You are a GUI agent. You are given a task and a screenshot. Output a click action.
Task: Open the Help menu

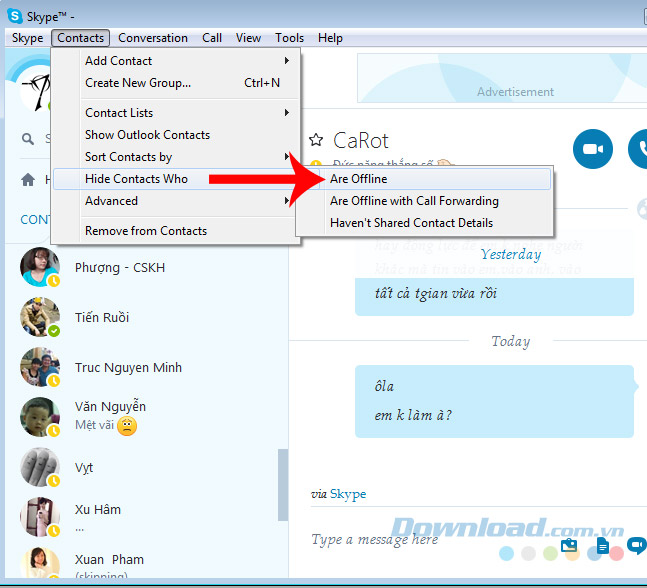click(330, 38)
